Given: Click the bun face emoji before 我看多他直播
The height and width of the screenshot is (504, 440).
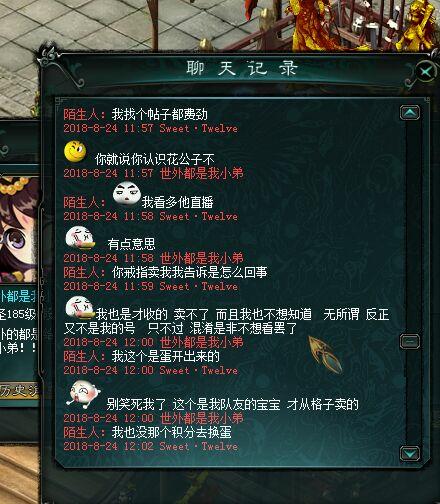Looking at the screenshot, I should coord(127,193).
